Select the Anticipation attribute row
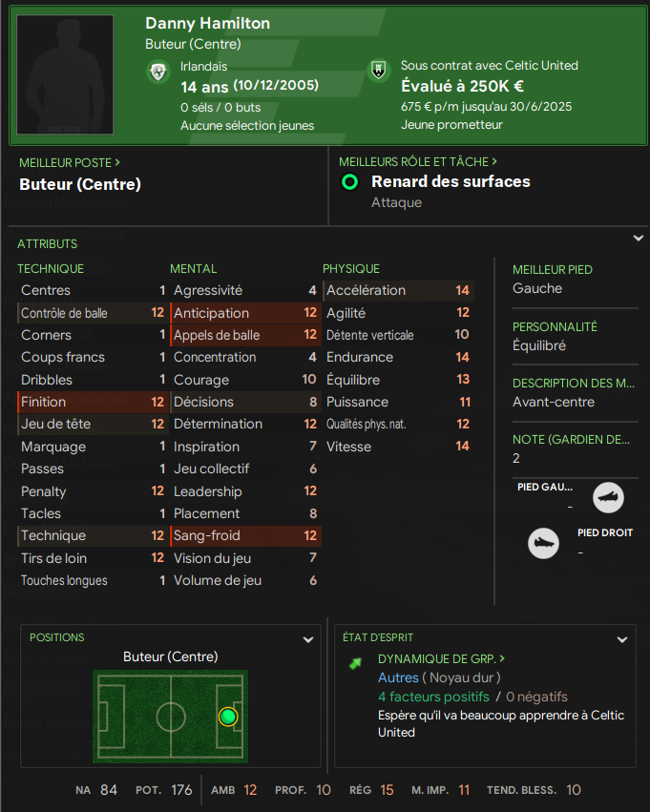 click(x=244, y=313)
